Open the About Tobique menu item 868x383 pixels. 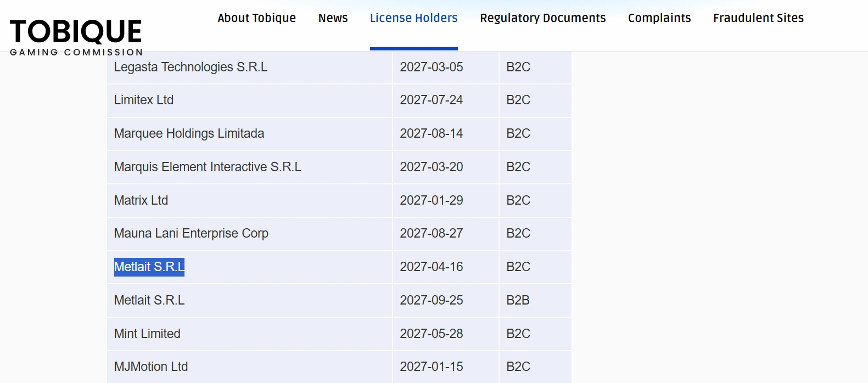tap(256, 18)
